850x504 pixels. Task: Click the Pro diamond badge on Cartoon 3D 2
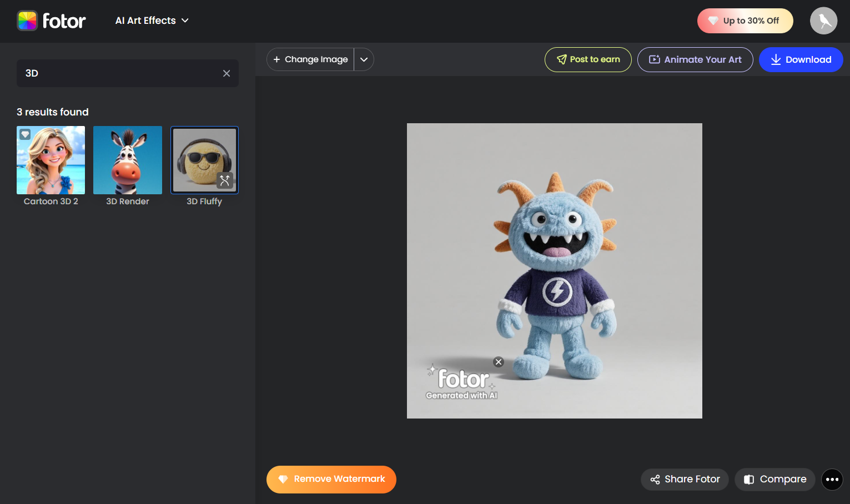25,134
